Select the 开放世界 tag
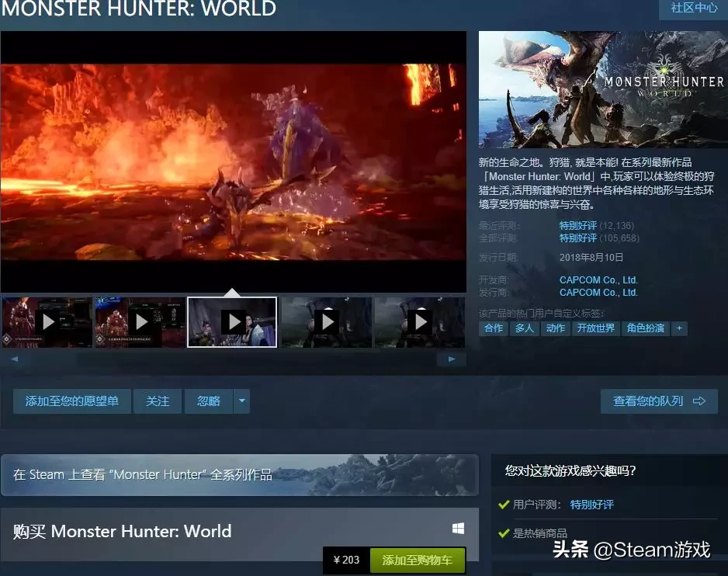Viewport: 728px width, 576px height. pyautogui.click(x=596, y=328)
